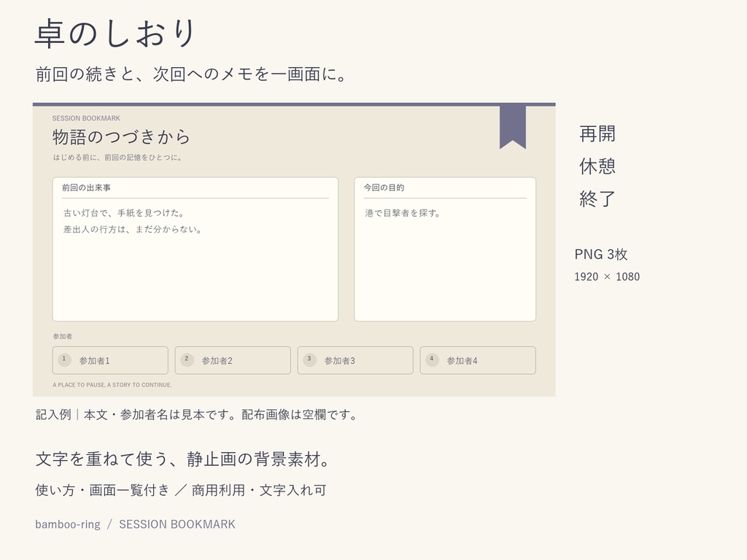The image size is (747, 560).
Task: Click the 物語のつづきから heading
Action: coord(122,136)
